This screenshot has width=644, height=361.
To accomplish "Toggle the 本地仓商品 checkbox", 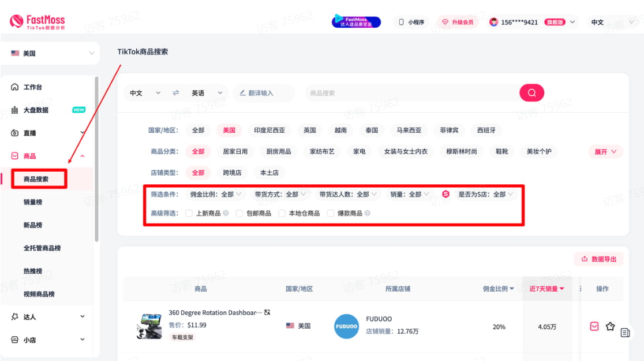I will pyautogui.click(x=282, y=213).
